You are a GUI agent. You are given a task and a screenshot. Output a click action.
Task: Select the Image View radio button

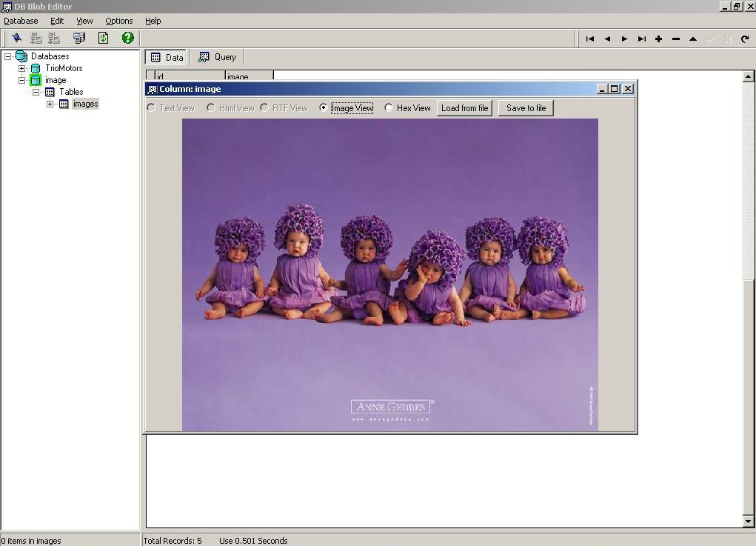pos(324,107)
